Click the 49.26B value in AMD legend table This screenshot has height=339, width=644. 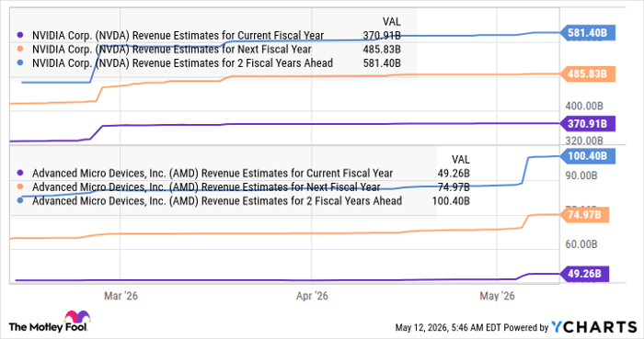point(454,174)
